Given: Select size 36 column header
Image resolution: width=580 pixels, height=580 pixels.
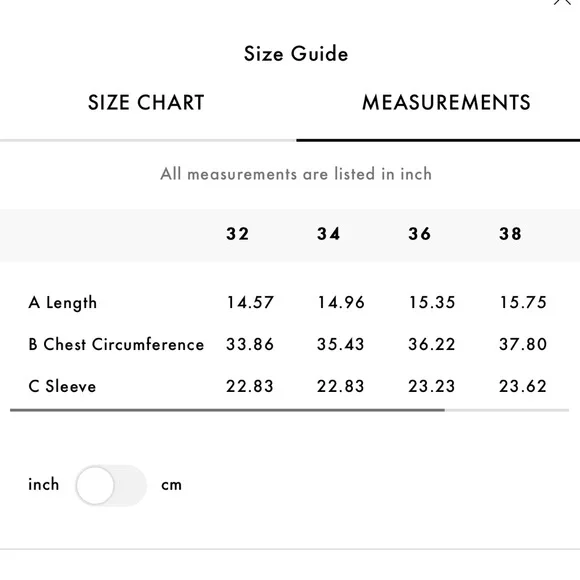Looking at the screenshot, I should coord(419,234).
